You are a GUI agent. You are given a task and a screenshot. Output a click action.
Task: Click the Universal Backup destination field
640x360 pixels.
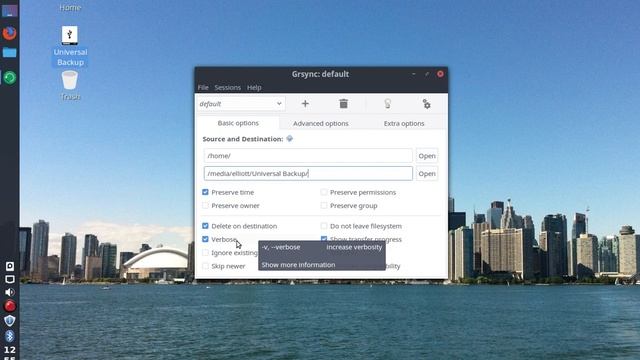tap(308, 173)
